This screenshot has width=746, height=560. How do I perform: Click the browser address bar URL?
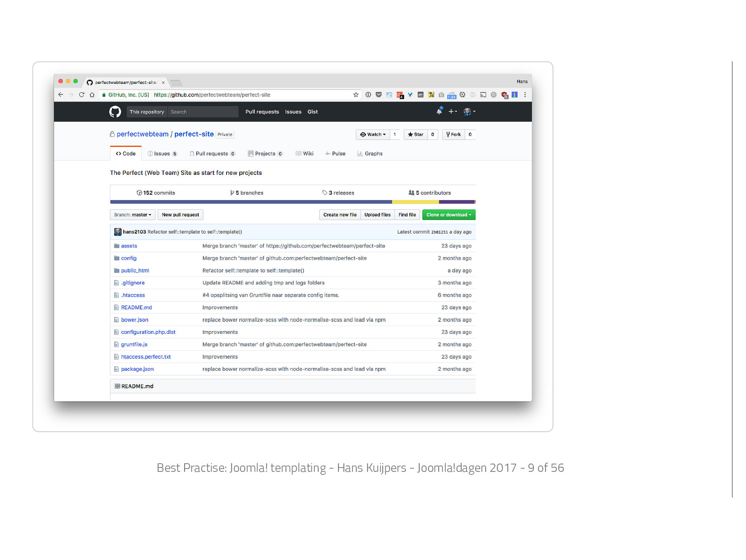click(x=212, y=95)
